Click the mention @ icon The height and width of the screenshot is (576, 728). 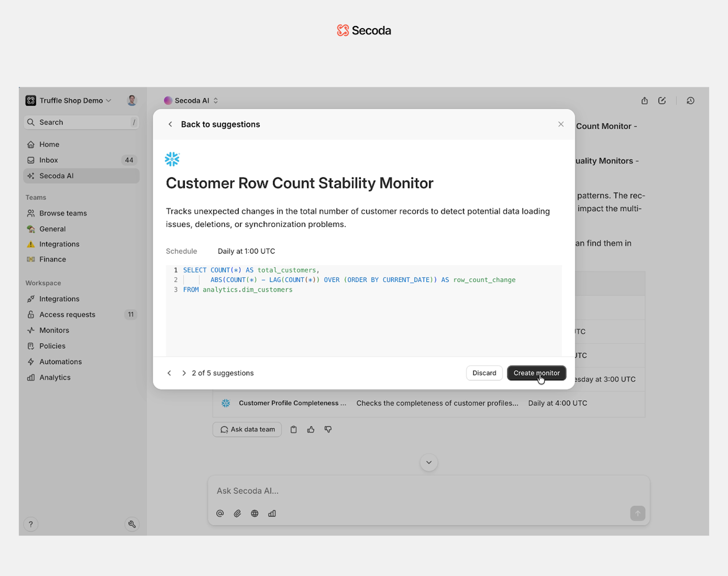click(x=220, y=514)
